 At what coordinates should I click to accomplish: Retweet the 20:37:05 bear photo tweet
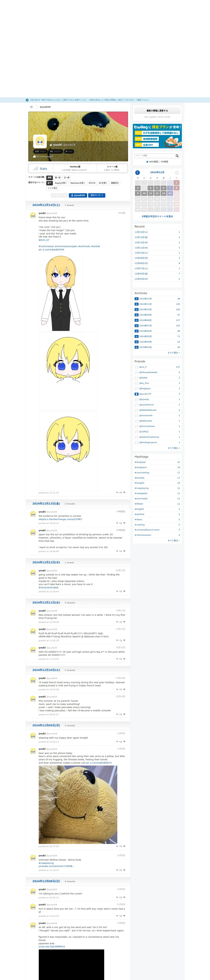tap(121, 846)
